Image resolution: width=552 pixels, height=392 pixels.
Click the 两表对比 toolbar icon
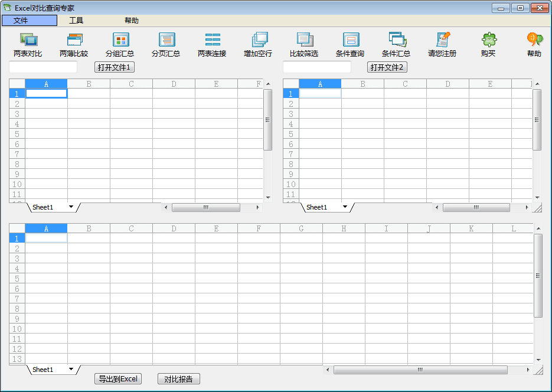pyautogui.click(x=28, y=40)
